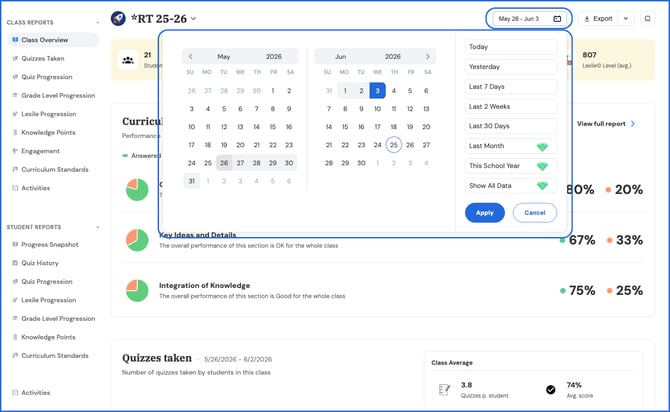Click the Integration of Knowledge heading
The image size is (670, 412).
click(x=205, y=285)
